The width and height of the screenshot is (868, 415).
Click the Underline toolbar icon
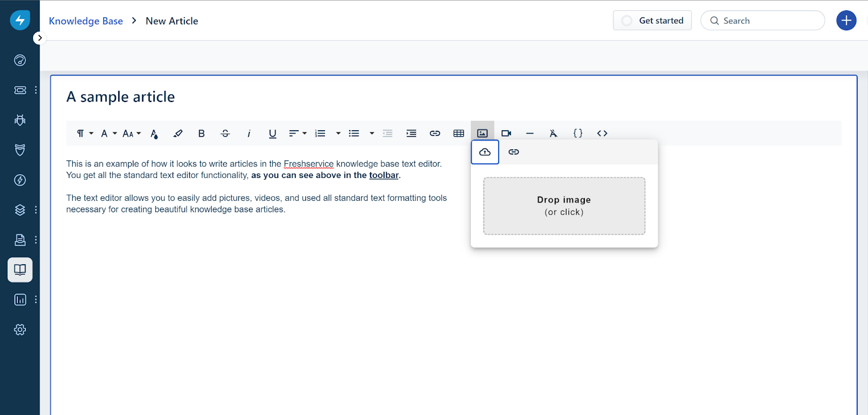(x=272, y=133)
